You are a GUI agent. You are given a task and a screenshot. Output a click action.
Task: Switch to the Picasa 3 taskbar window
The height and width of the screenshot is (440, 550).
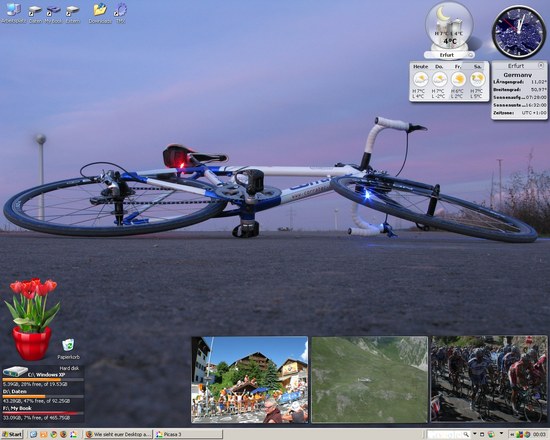[x=188, y=434]
